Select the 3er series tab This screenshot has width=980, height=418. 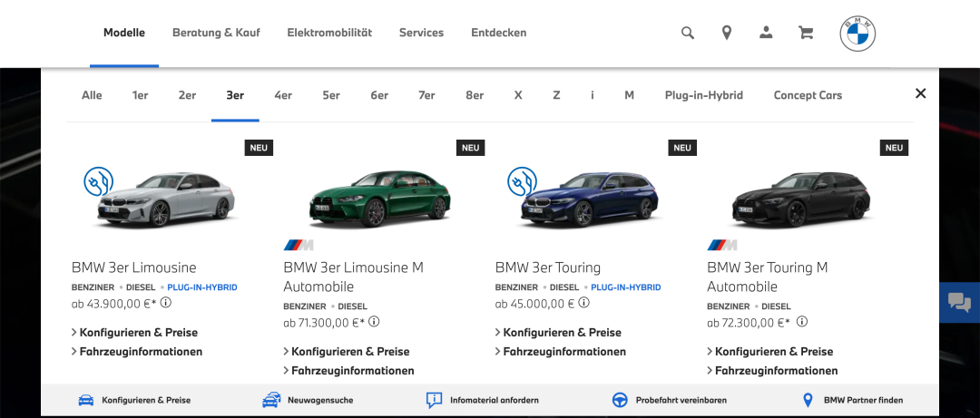pos(235,95)
